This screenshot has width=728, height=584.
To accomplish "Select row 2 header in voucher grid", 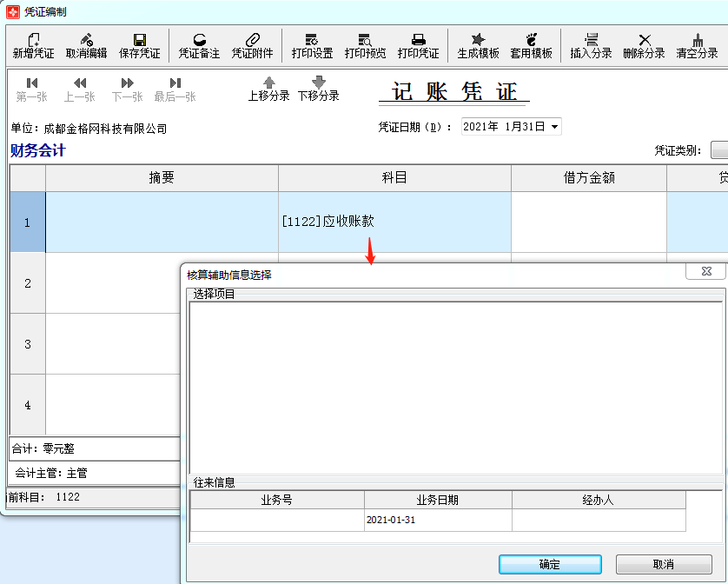I will 28,283.
